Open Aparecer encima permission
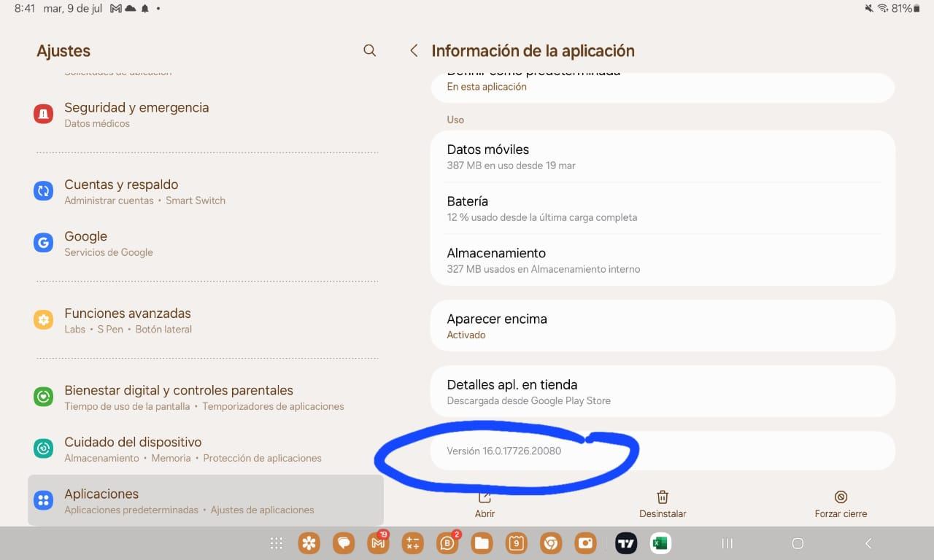 coord(663,325)
